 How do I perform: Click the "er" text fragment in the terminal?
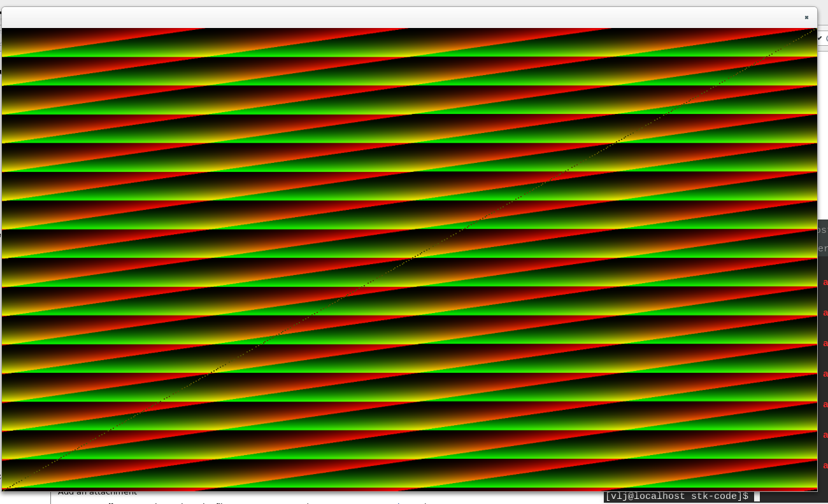pyautogui.click(x=822, y=249)
